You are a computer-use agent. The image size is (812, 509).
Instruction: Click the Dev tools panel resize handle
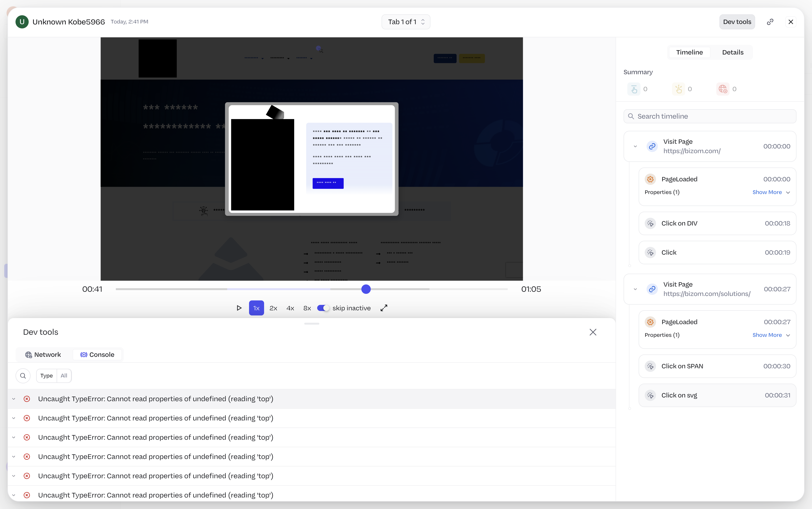coord(311,323)
